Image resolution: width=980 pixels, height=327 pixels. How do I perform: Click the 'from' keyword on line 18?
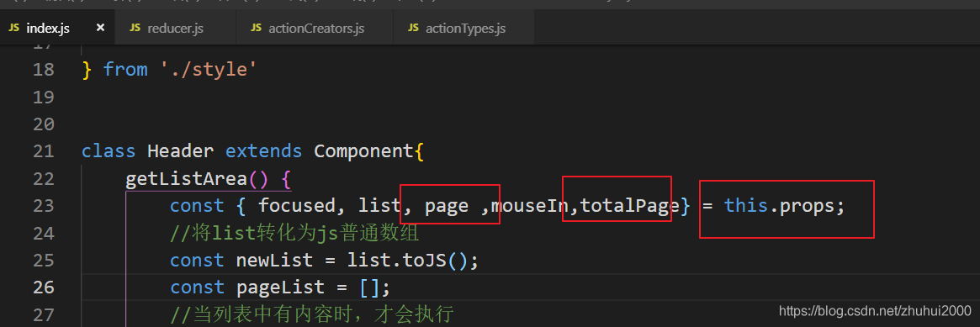pos(125,69)
